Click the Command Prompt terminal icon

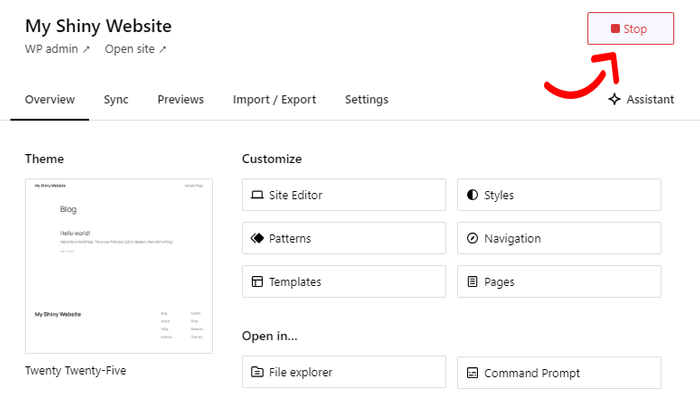472,372
